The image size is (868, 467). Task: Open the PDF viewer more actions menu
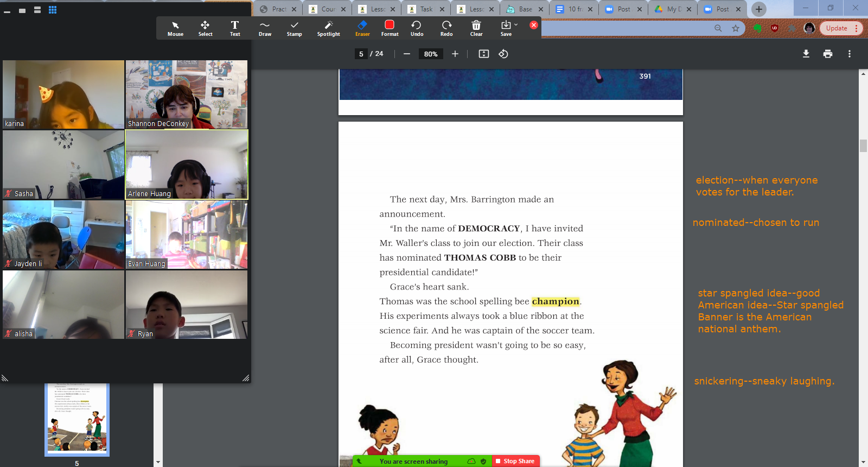(x=850, y=54)
